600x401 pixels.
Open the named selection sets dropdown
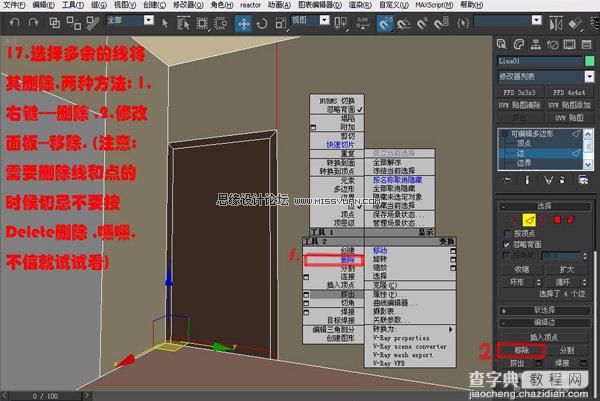pos(537,20)
